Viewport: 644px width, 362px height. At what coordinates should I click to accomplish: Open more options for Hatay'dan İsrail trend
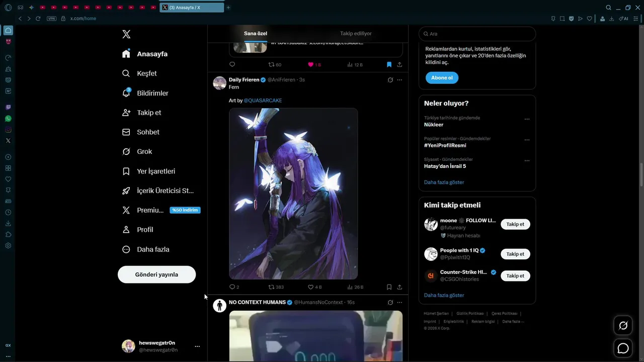click(x=527, y=160)
